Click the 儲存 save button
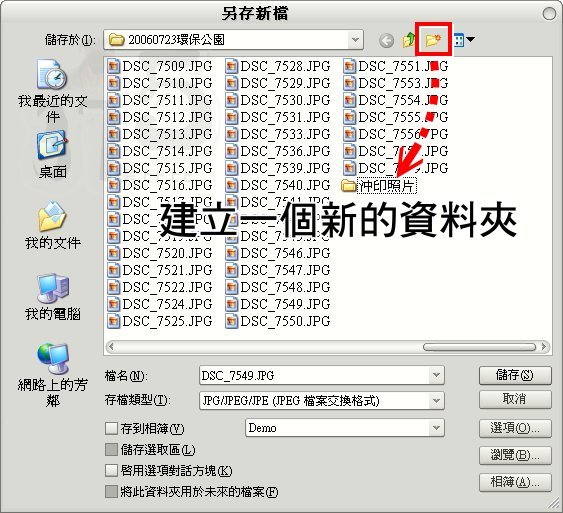This screenshot has width=563, height=513. tap(515, 376)
